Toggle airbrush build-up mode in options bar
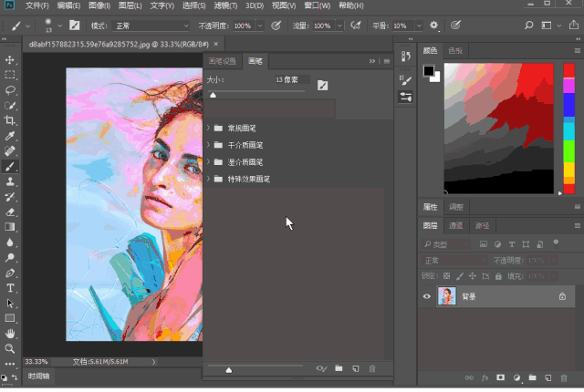The image size is (584, 392). 355,26
